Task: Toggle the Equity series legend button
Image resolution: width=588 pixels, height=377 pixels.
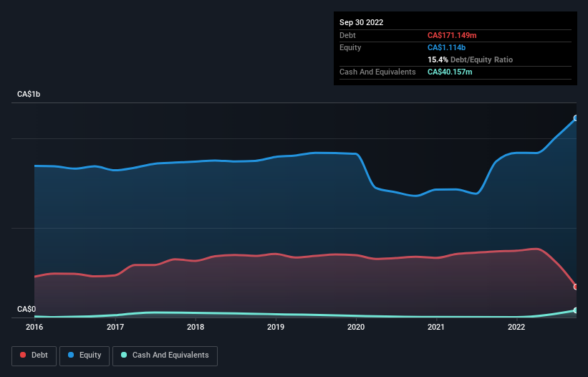Action: [x=85, y=355]
